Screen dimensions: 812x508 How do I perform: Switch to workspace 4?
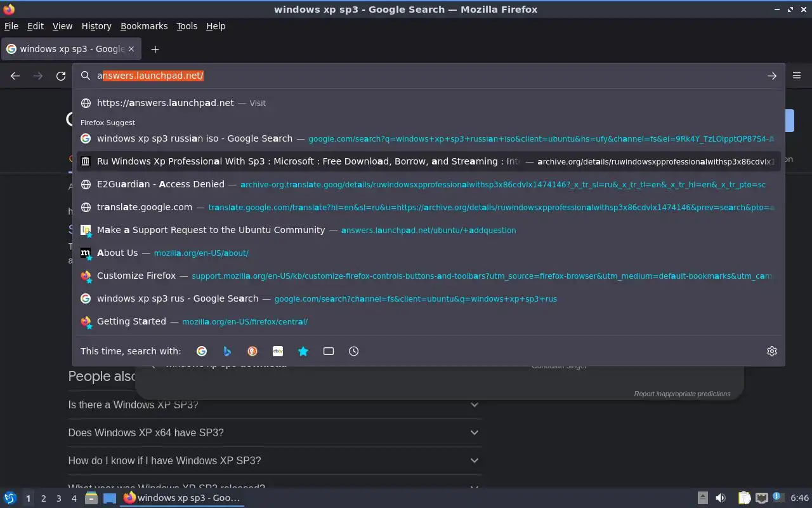coord(74,498)
